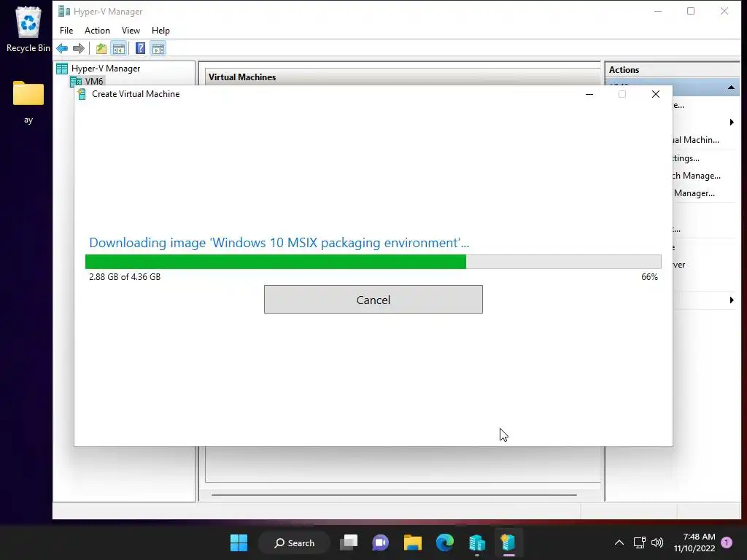Viewport: 747px width, 560px height.
Task: Click the Create Virtual Machine dialog title icon
Action: 82,94
